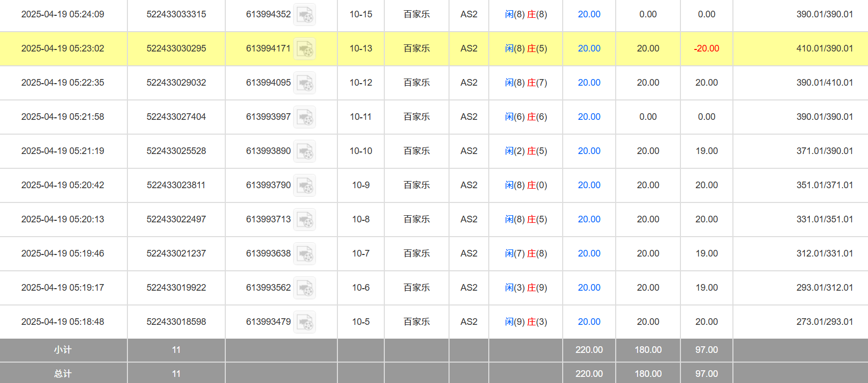Click blue 20.00 bet amount at 05:24:09
Screen dimensions: 868x383
589,14
